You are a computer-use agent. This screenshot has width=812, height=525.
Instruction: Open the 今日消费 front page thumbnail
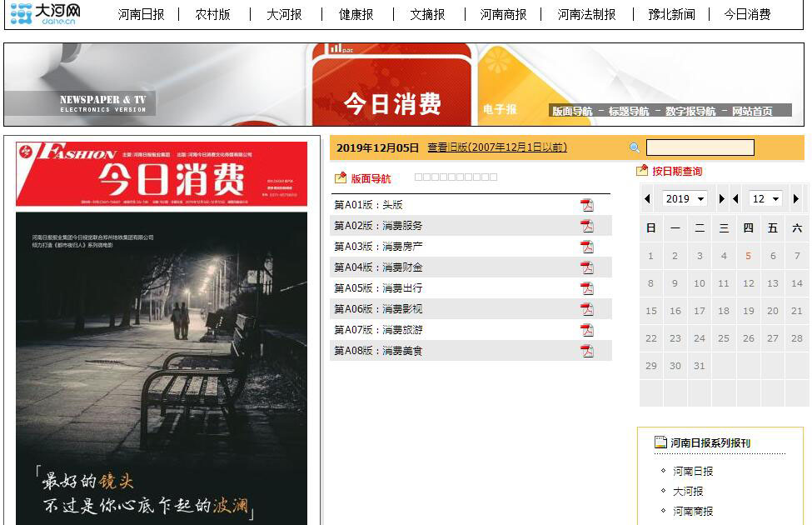(162, 333)
